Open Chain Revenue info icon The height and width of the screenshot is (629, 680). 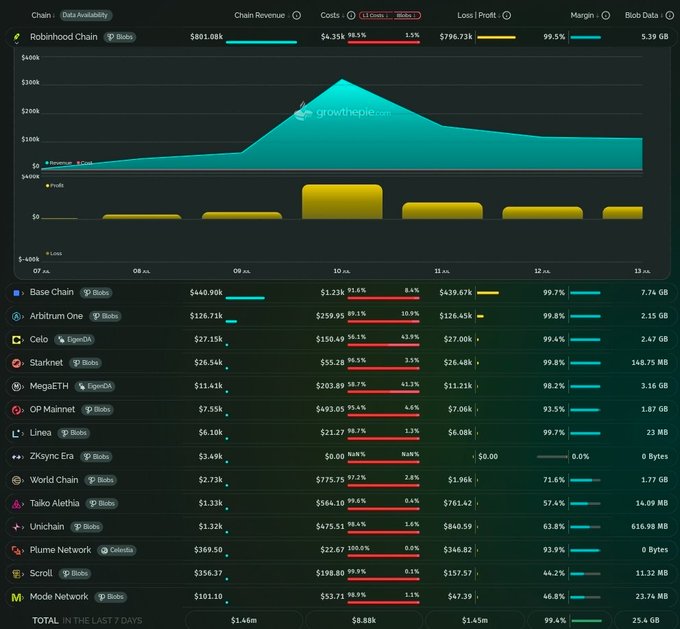point(297,16)
